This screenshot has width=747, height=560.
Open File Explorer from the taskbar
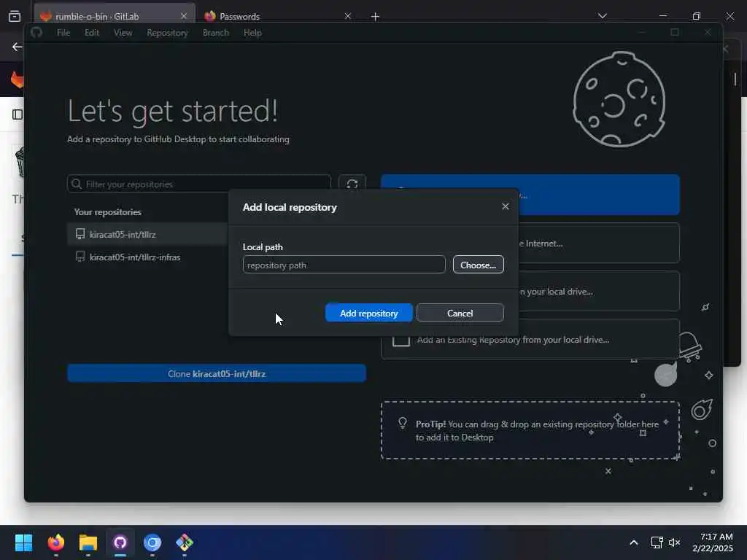(x=88, y=542)
